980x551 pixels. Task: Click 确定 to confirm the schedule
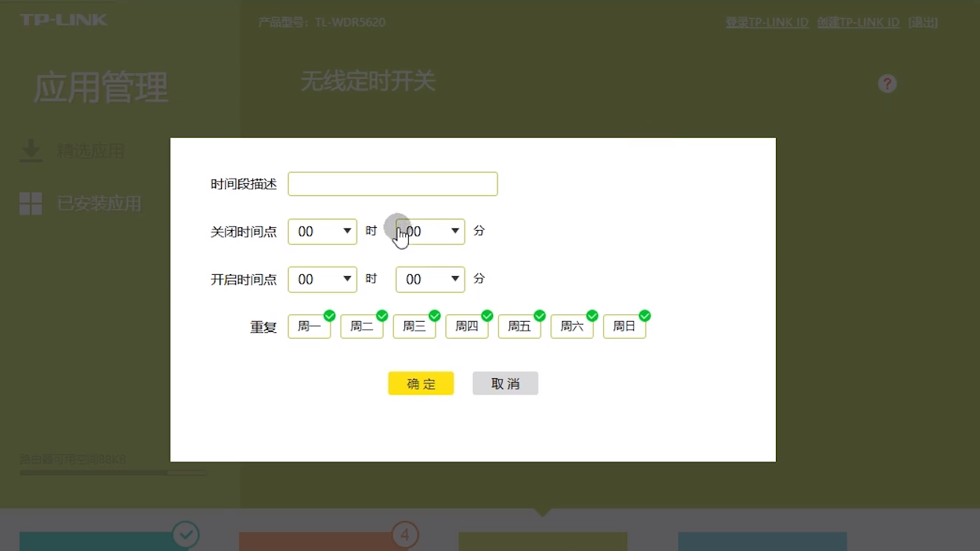(x=421, y=383)
